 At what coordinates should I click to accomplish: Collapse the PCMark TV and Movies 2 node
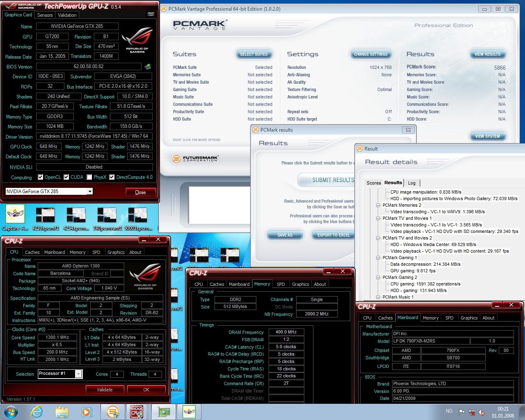[x=378, y=238]
